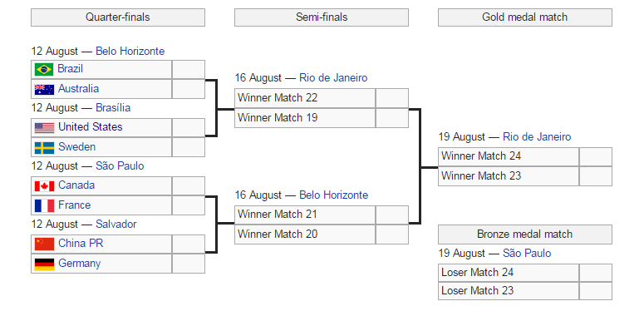Select the Quarter-finals column header

[x=118, y=17]
